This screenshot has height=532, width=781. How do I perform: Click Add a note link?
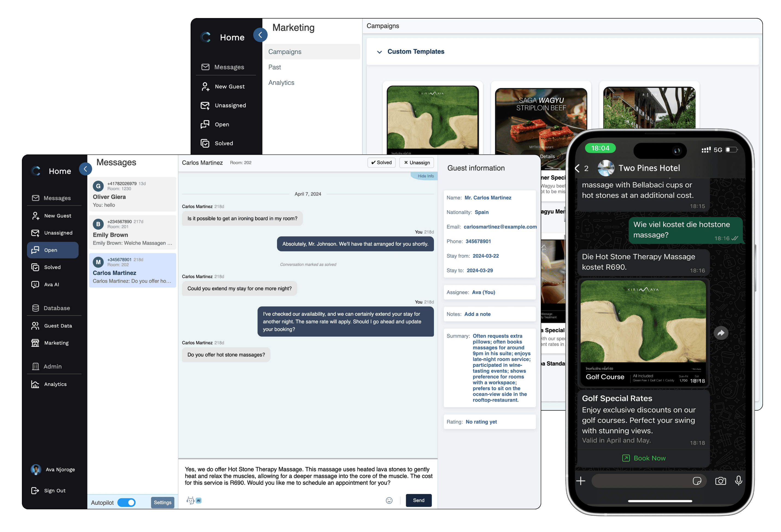pyautogui.click(x=477, y=314)
